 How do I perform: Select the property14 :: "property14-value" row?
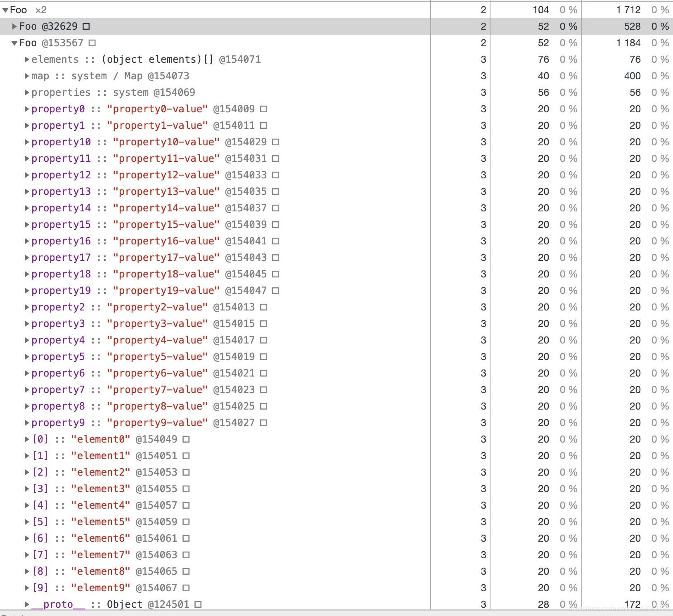pos(336,208)
